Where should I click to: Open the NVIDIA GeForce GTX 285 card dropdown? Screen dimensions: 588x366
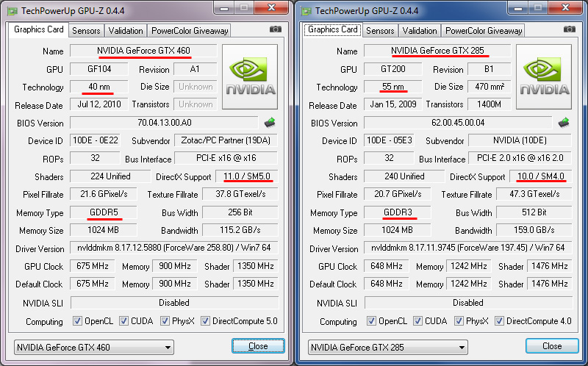(388, 347)
